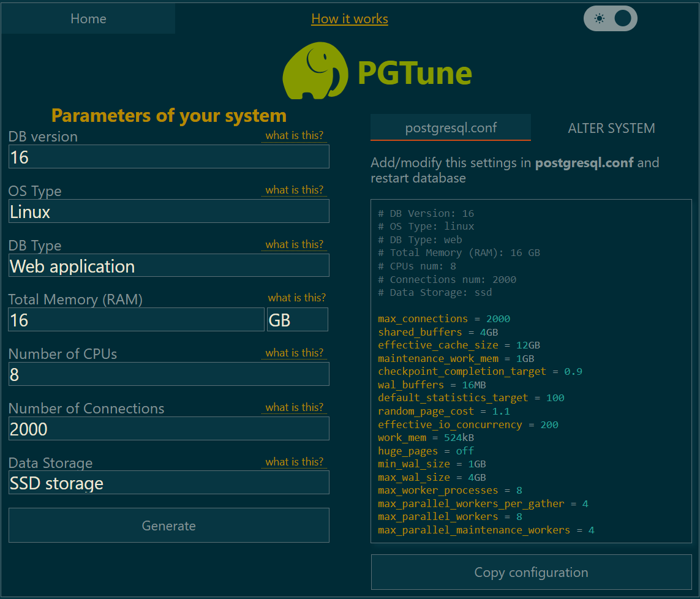This screenshot has height=599, width=700.
Task: Open 'what is this?' next to Total Memory
Action: (x=297, y=298)
